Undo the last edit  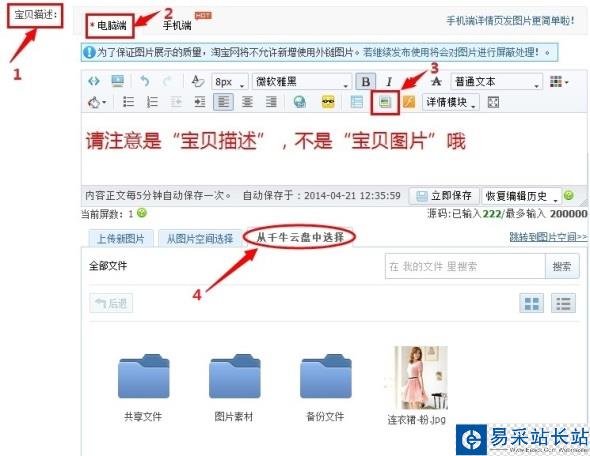coord(144,81)
